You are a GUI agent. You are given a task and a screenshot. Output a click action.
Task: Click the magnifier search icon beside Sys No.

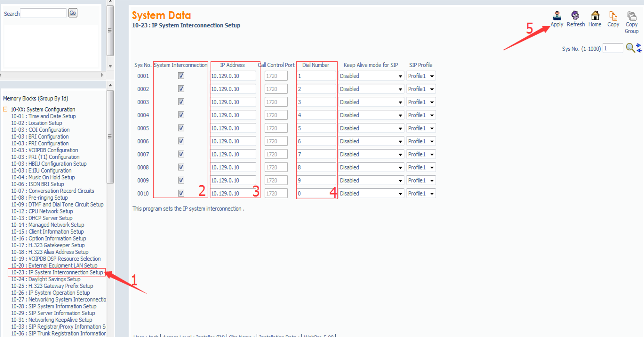tap(630, 48)
